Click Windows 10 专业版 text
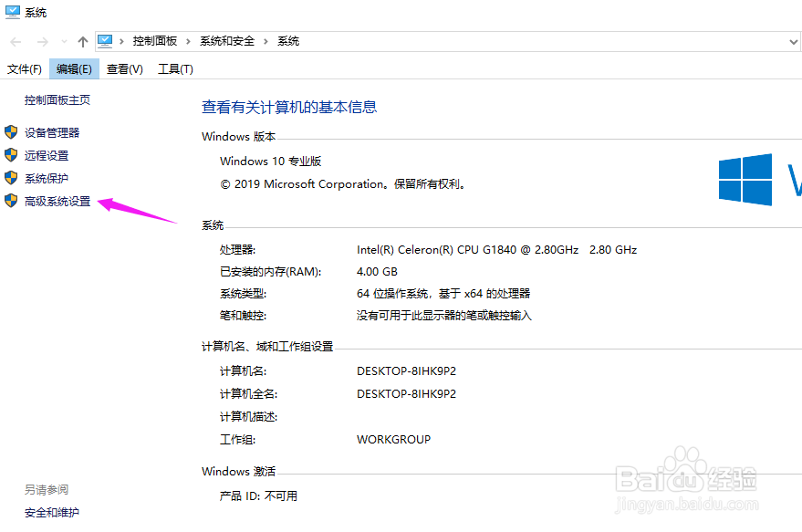This screenshot has height=532, width=802. pyautogui.click(x=271, y=162)
